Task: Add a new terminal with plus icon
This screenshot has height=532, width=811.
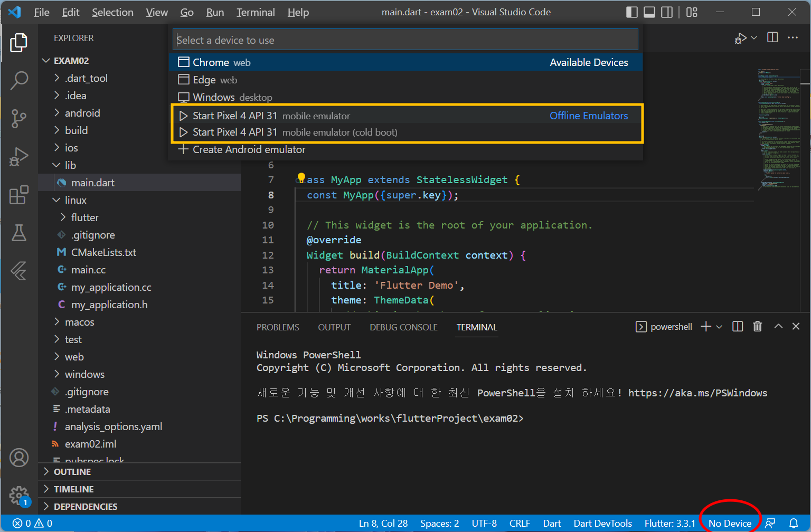Action: click(706, 327)
